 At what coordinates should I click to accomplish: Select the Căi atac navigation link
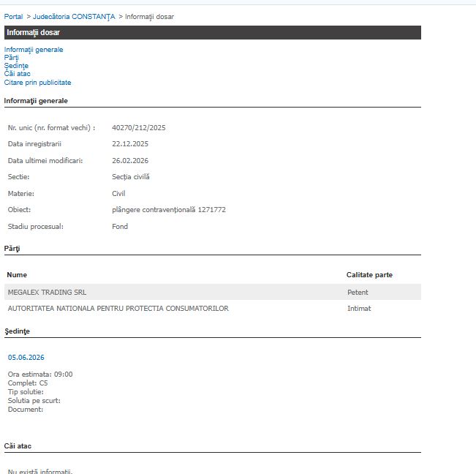pyautogui.click(x=18, y=74)
